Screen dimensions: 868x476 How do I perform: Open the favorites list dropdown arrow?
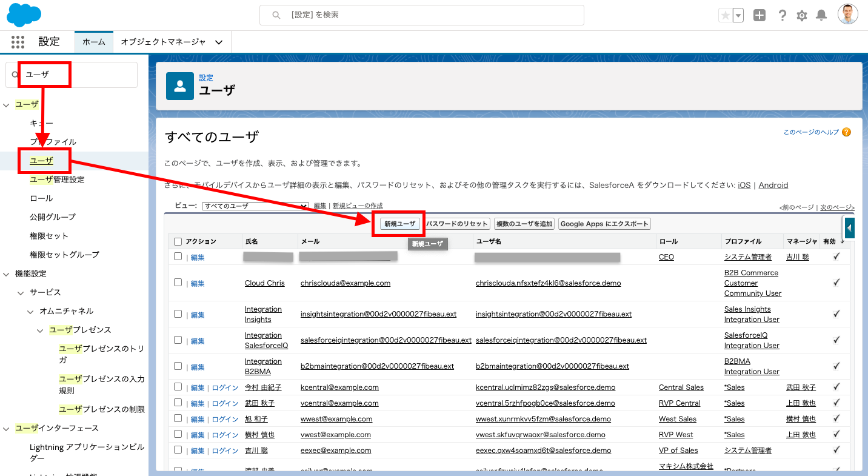pos(738,16)
